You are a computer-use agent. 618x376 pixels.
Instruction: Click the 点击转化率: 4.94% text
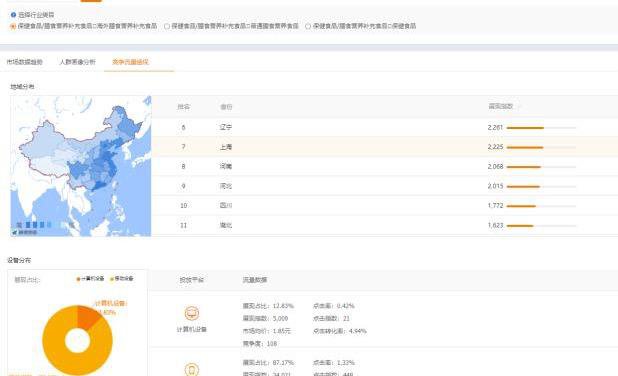pos(340,331)
